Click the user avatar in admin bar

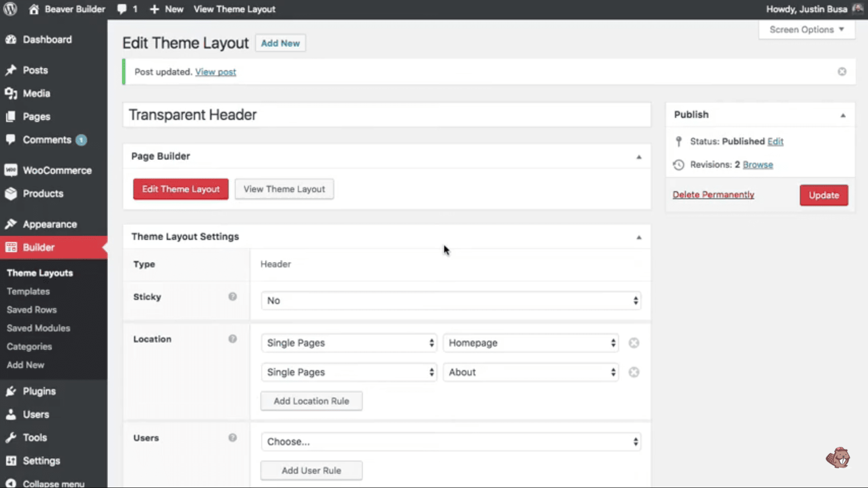click(858, 9)
